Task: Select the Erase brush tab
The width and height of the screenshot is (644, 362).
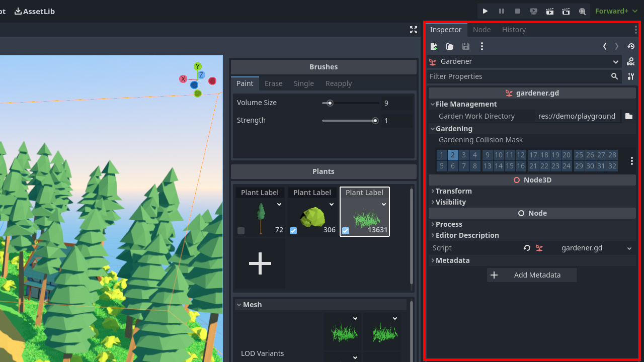Action: (273, 83)
